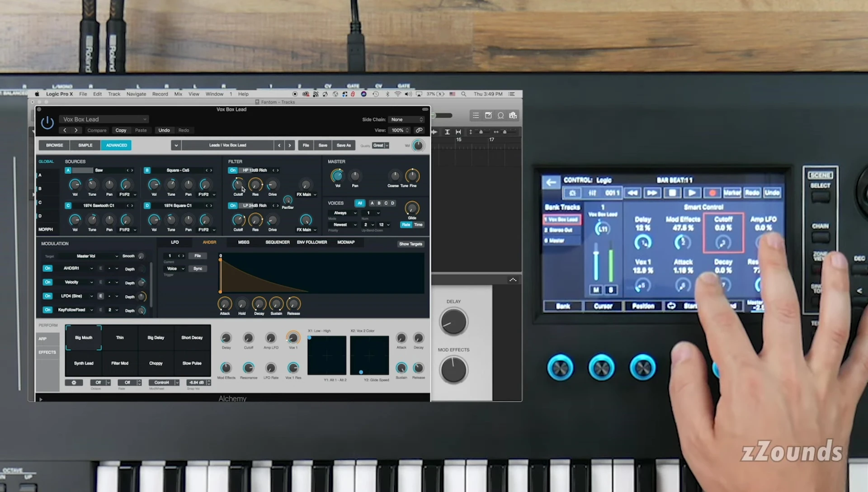
Task: Select the Slow Pulse performance pad
Action: [x=192, y=363]
